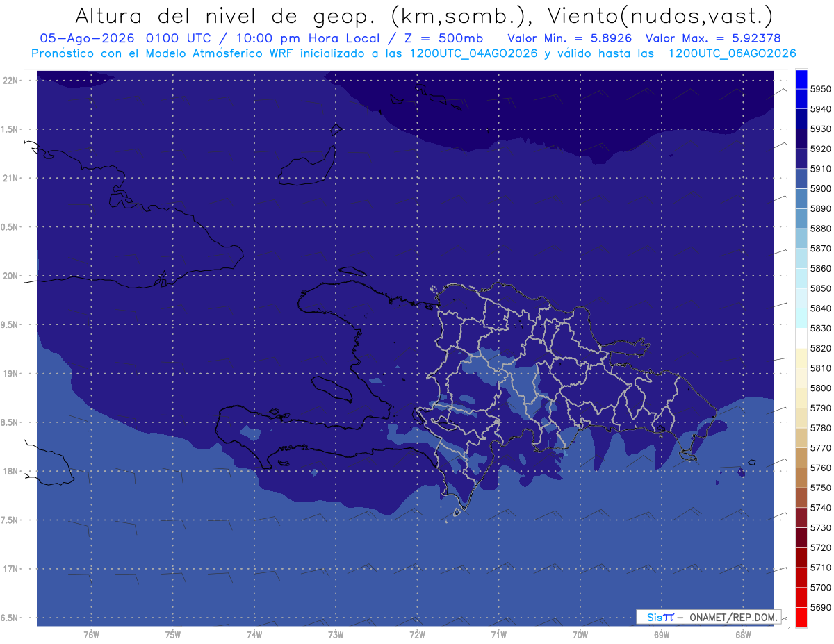Select the date '05-Ago-2026 0100 UTC'
The width and height of the screenshot is (834, 644).
click(x=129, y=38)
